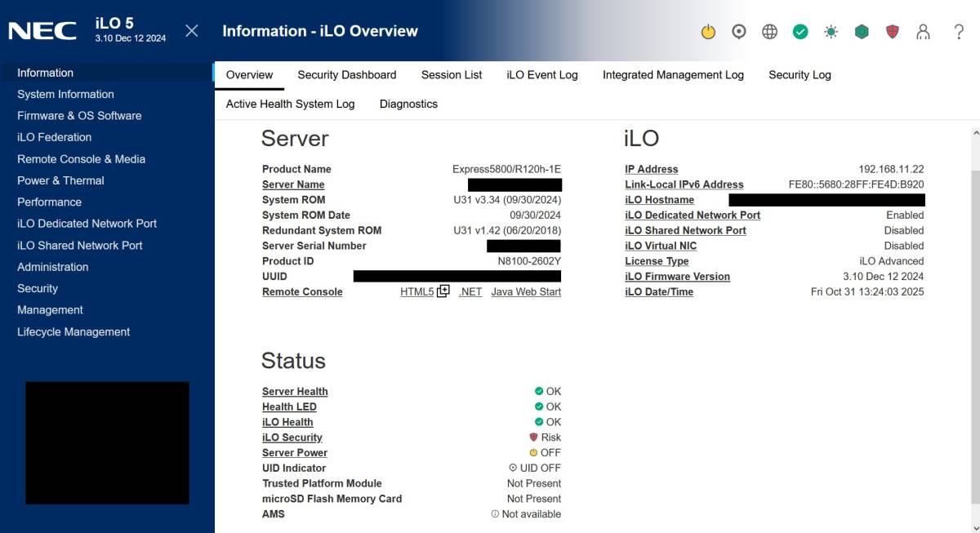Click the iLO Health link

(x=287, y=423)
